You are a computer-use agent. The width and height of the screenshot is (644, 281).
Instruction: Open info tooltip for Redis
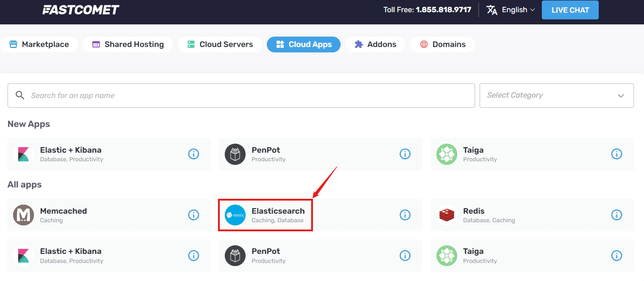616,215
